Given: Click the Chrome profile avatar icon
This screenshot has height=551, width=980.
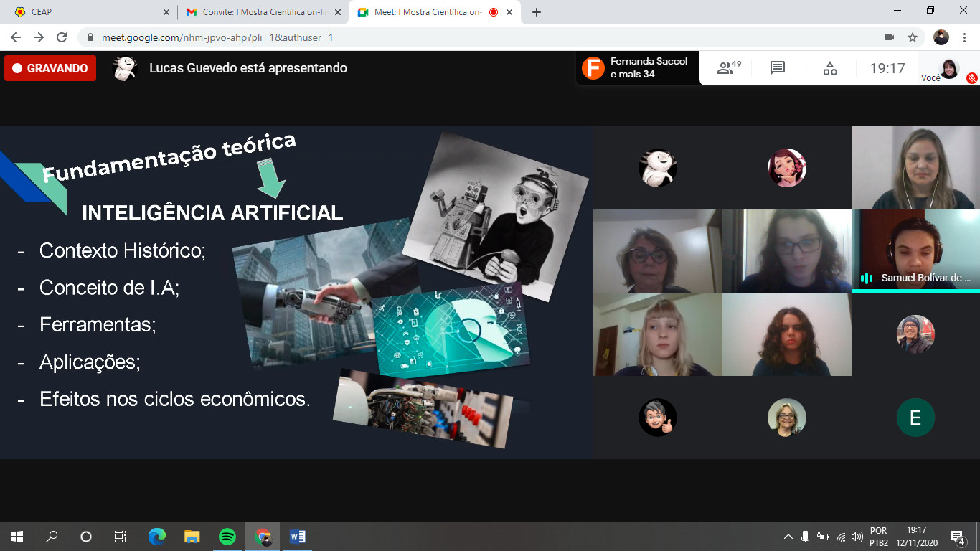Looking at the screenshot, I should [941, 37].
